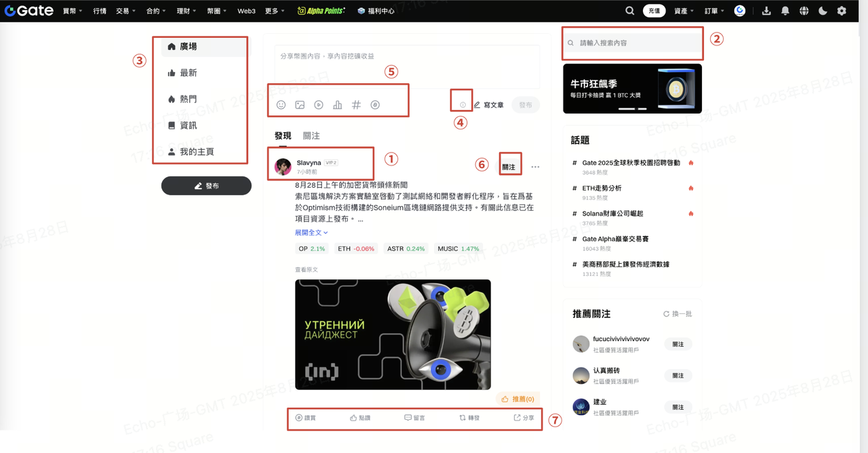
Task: Expand the 資產 dropdown in header
Action: 684,11
